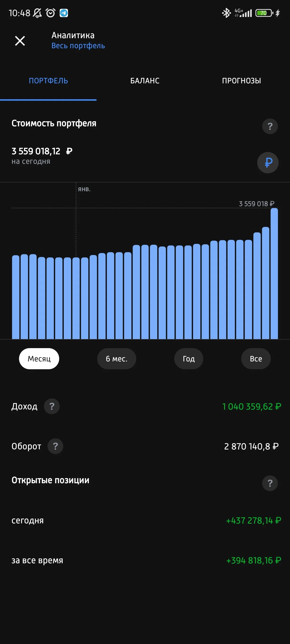Tap turnover value 2 870 140,8 ₽
The height and width of the screenshot is (644, 290).
251,446
